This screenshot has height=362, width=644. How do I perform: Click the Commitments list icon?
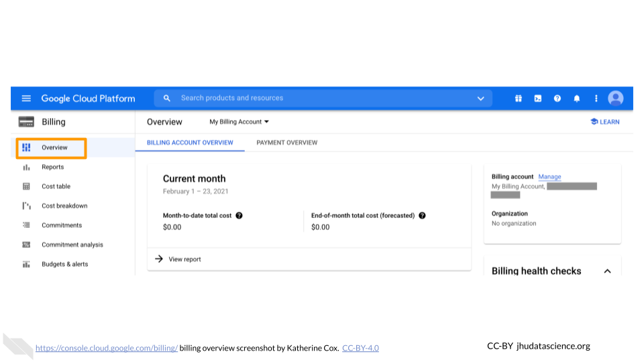coord(26,225)
